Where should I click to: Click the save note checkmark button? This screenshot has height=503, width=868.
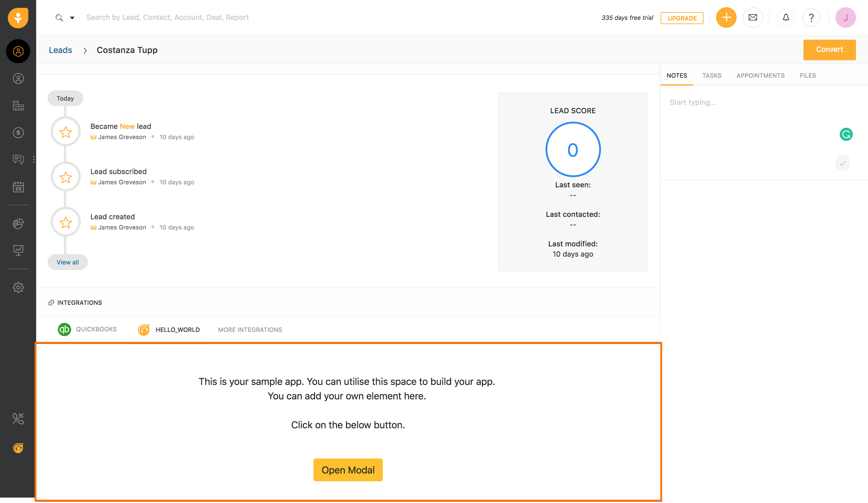(842, 163)
